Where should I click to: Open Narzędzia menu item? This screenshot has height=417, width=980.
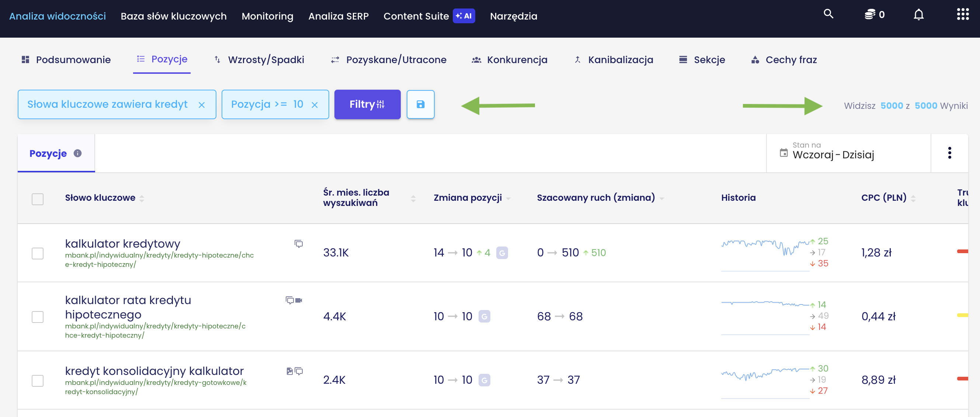(513, 16)
